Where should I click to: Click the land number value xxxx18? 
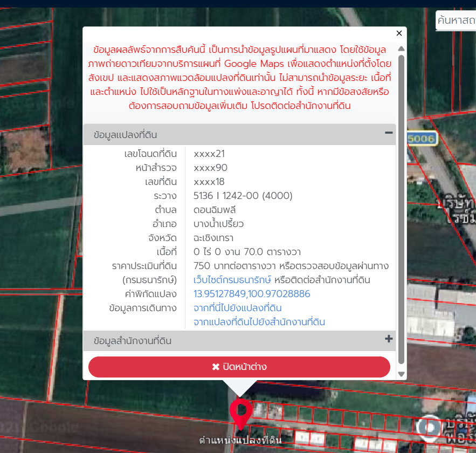click(209, 182)
